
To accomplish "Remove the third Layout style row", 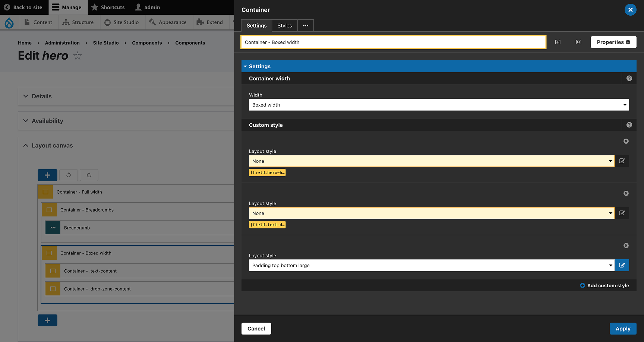I will [x=626, y=246].
